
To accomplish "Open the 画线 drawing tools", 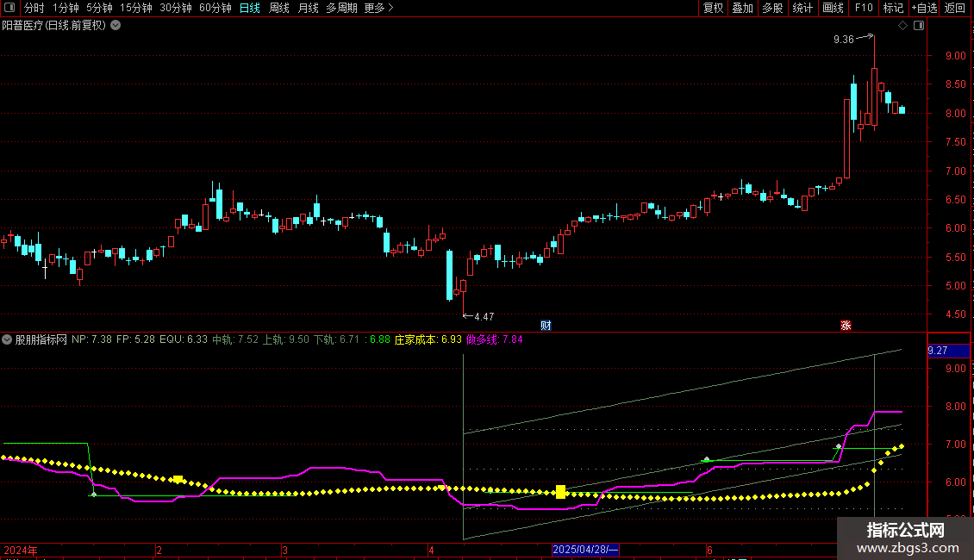I will click(833, 8).
